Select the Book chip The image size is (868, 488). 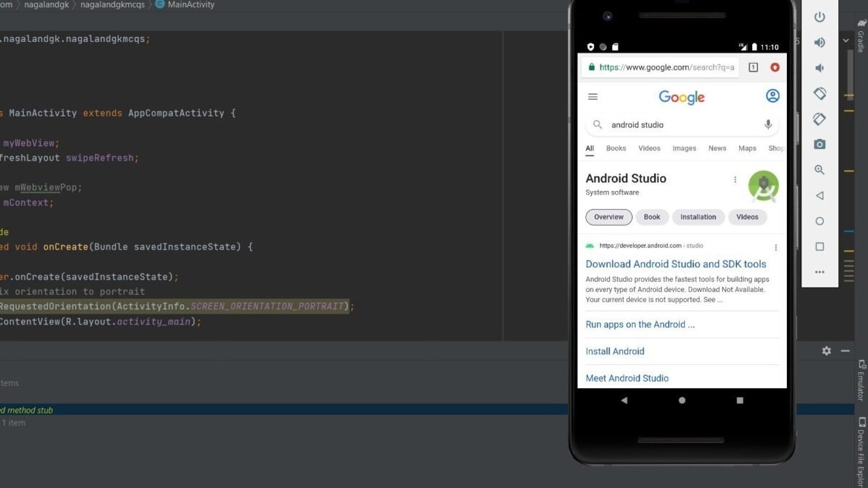tap(652, 217)
